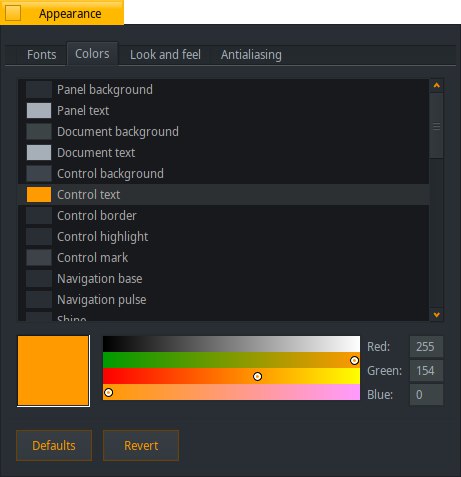Click the Control mark swatch
This screenshot has width=461, height=477.
tap(39, 258)
